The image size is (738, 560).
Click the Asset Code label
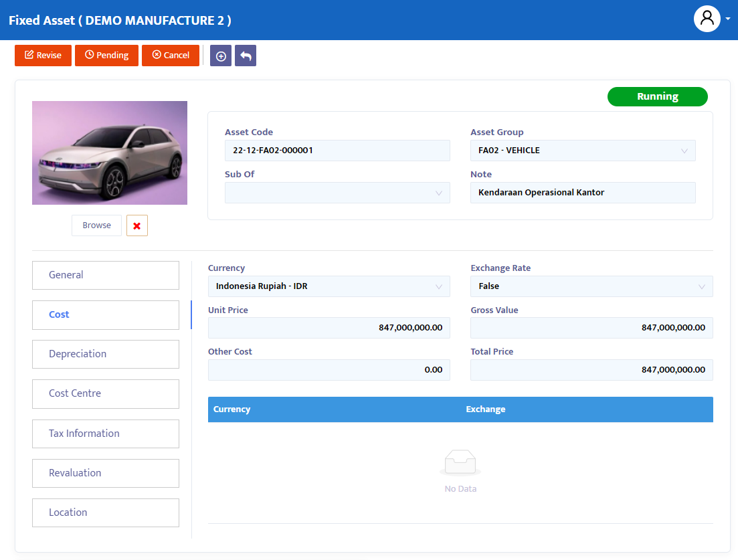[248, 132]
